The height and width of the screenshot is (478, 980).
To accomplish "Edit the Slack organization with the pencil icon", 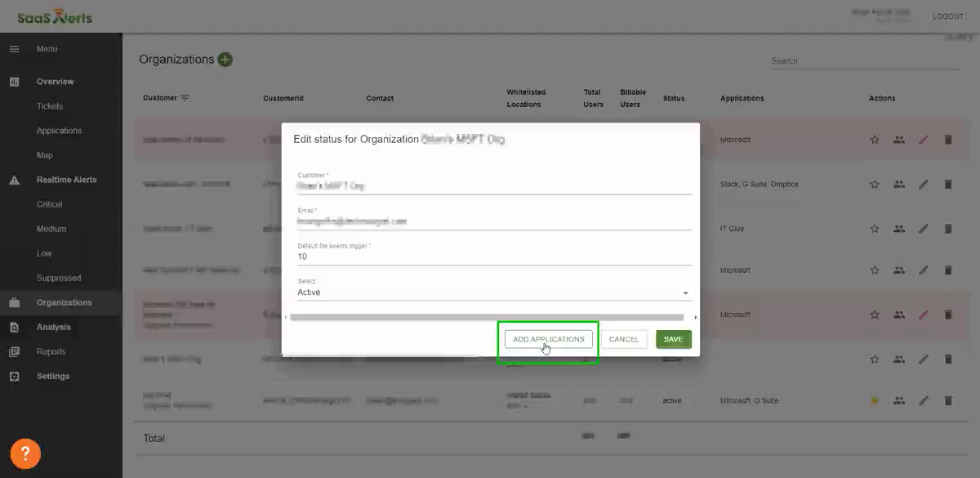I will [924, 184].
